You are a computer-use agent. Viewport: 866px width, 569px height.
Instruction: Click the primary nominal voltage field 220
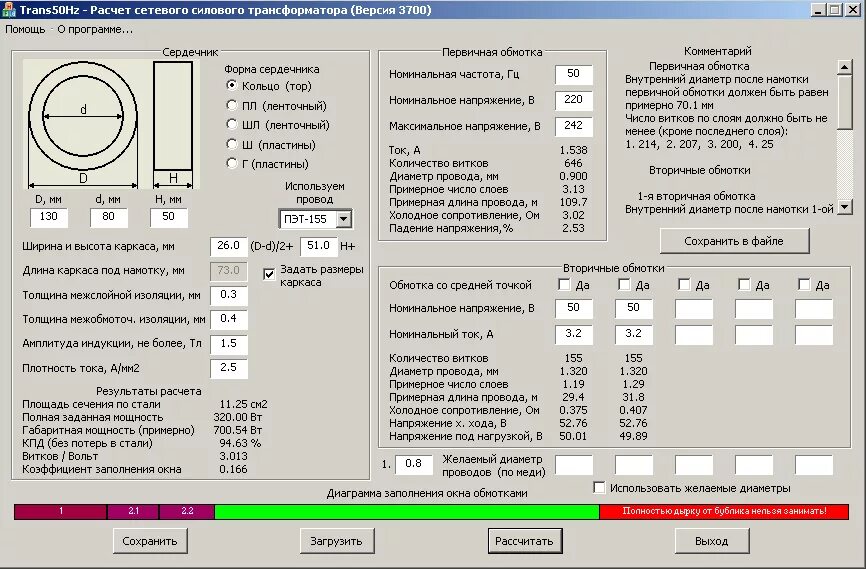574,100
